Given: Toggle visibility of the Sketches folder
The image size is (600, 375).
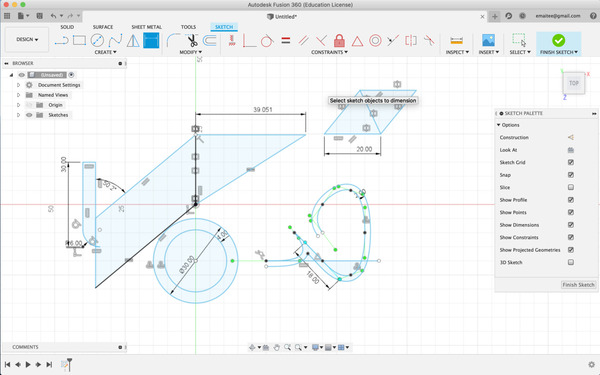Looking at the screenshot, I should [29, 115].
